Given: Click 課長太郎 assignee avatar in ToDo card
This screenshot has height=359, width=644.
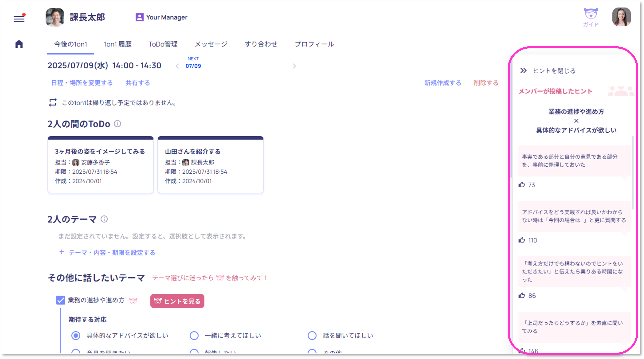Looking at the screenshot, I should (x=185, y=163).
